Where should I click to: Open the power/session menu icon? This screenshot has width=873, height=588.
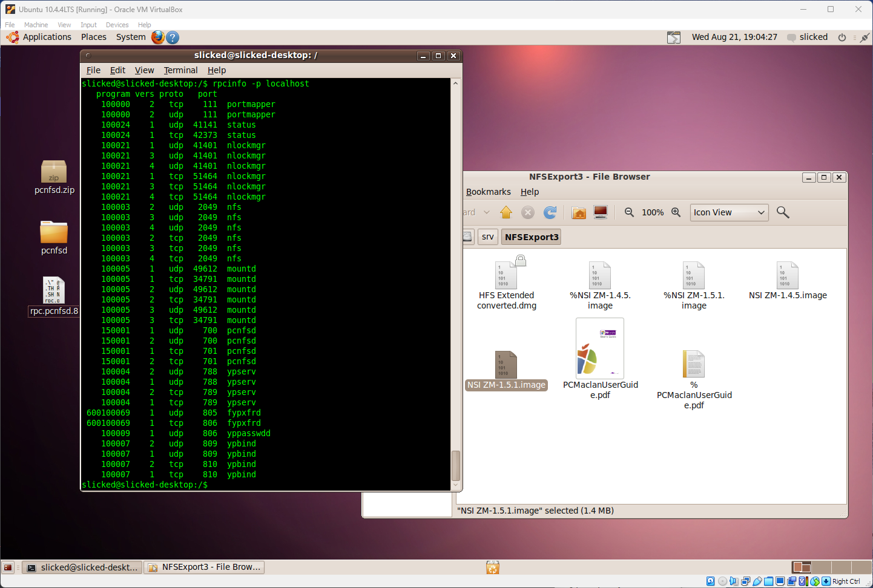tap(842, 38)
